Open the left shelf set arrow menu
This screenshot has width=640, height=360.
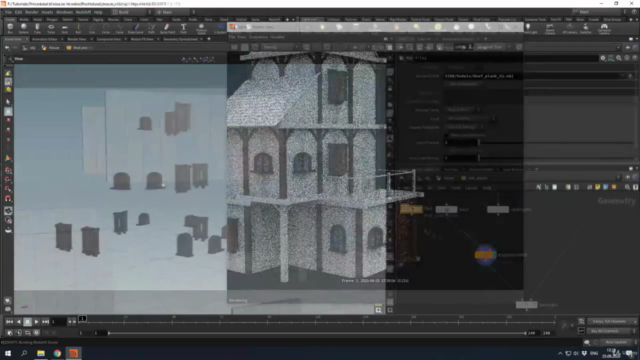293,19
